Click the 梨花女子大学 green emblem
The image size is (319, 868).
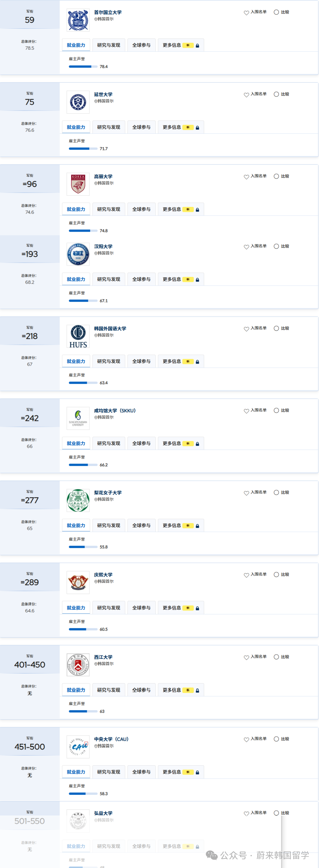pos(78,500)
